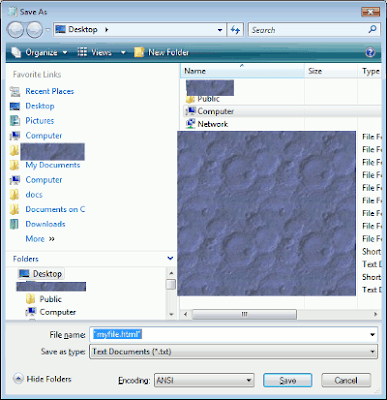387x400 pixels.
Task: Click the Save button
Action: (x=288, y=380)
